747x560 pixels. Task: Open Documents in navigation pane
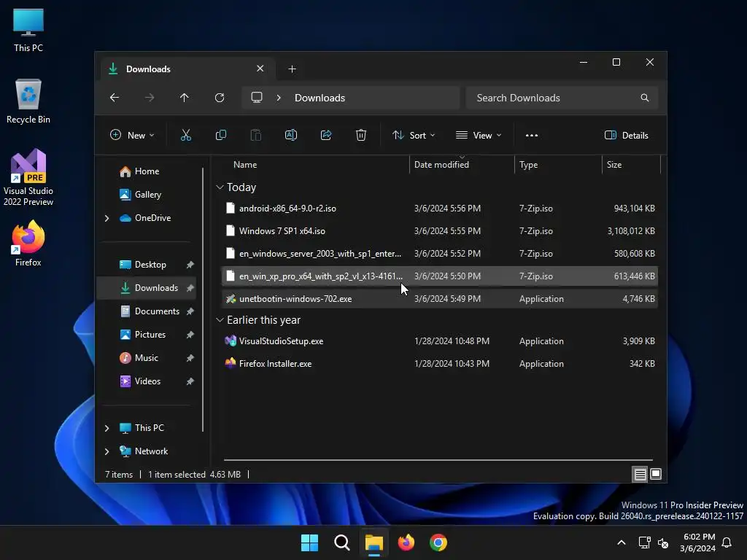tap(157, 311)
